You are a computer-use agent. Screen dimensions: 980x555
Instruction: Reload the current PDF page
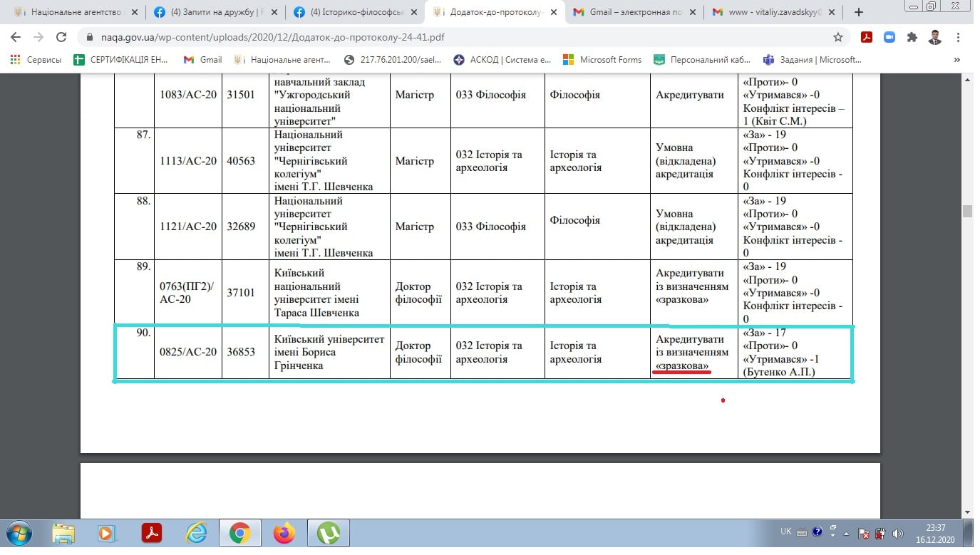62,37
